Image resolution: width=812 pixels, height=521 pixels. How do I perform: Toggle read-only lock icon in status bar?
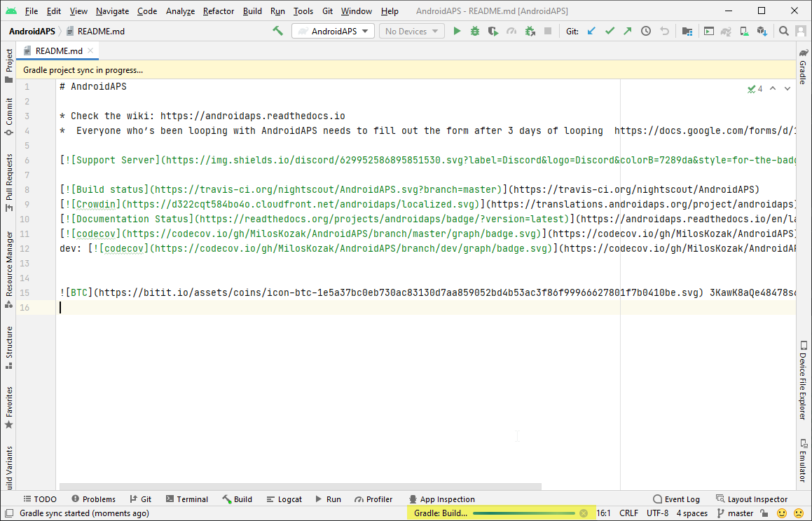point(764,513)
